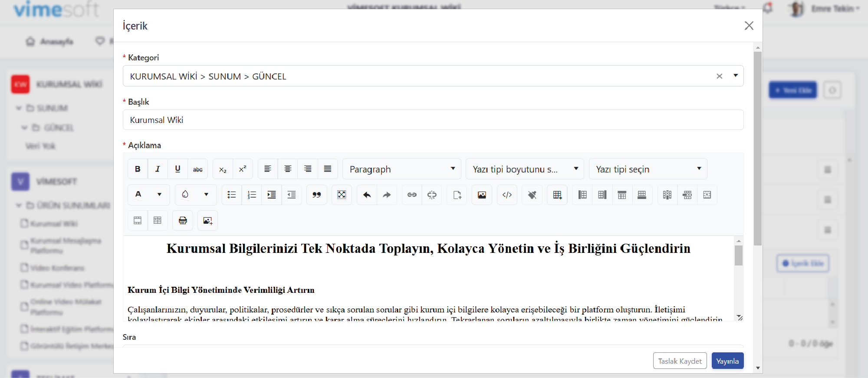Expand the Kategori dropdown arrow
Image resolution: width=868 pixels, height=378 pixels.
736,76
